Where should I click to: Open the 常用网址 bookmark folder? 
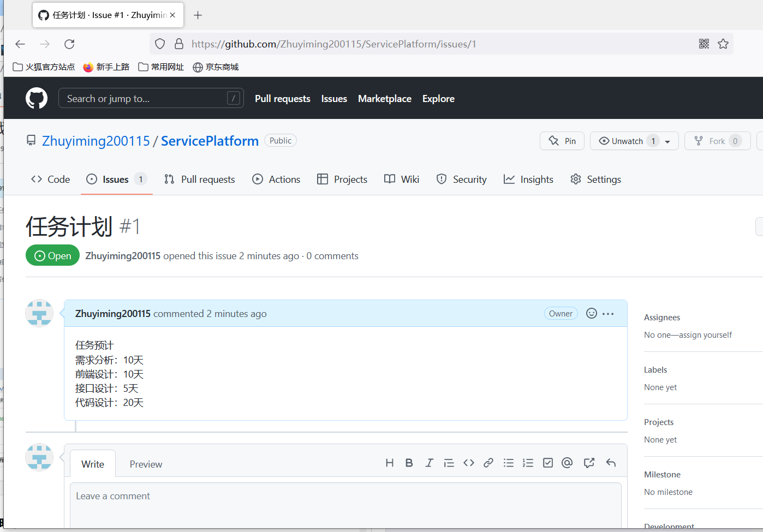coord(161,67)
